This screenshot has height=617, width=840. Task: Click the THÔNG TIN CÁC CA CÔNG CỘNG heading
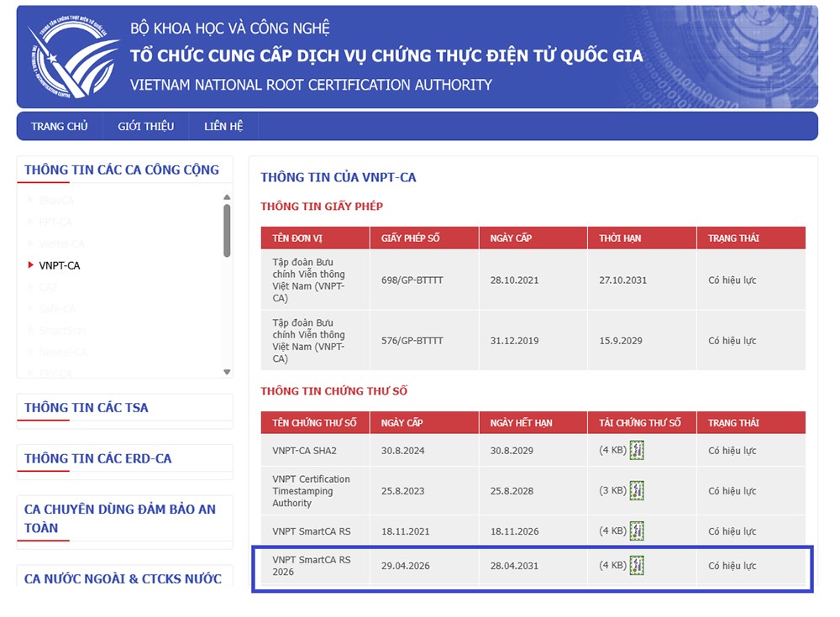tap(122, 170)
